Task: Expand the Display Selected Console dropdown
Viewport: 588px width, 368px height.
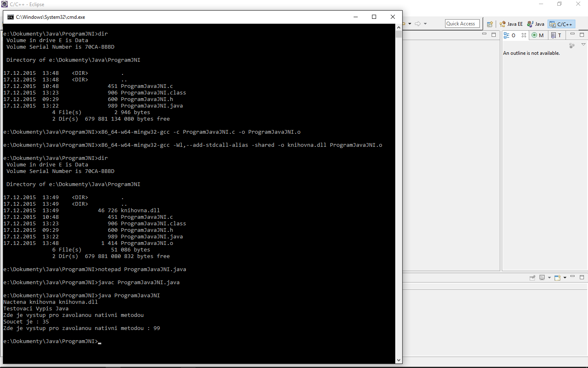Action: [549, 278]
